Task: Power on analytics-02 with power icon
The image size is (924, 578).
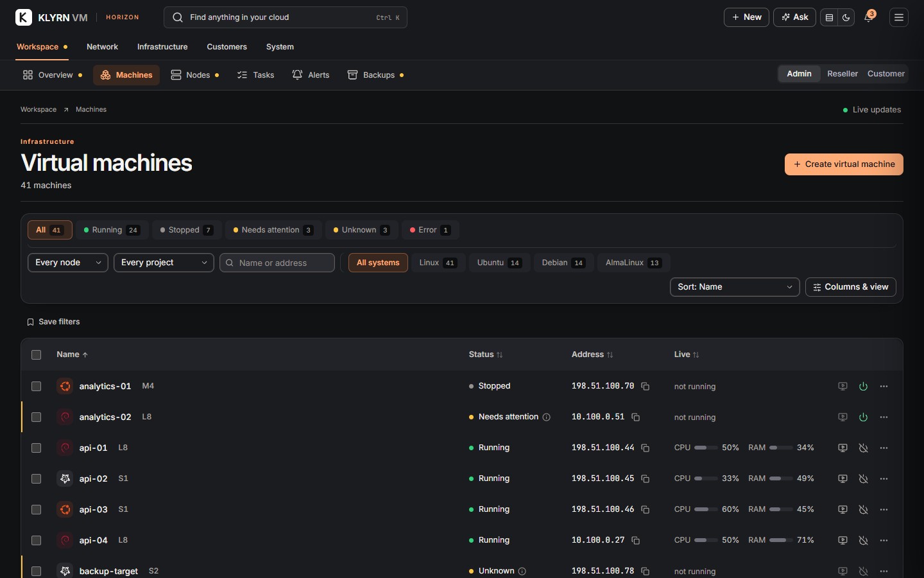Action: [864, 417]
